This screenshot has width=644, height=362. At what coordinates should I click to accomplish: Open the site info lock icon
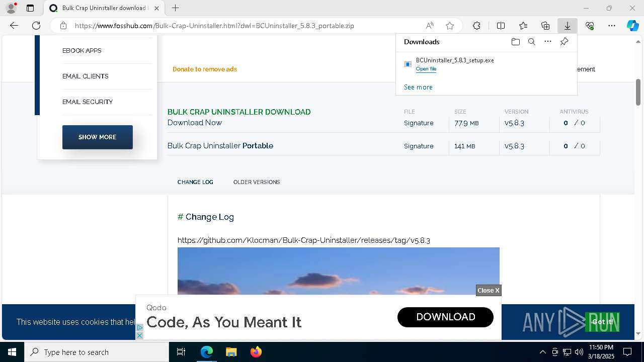pyautogui.click(x=63, y=26)
